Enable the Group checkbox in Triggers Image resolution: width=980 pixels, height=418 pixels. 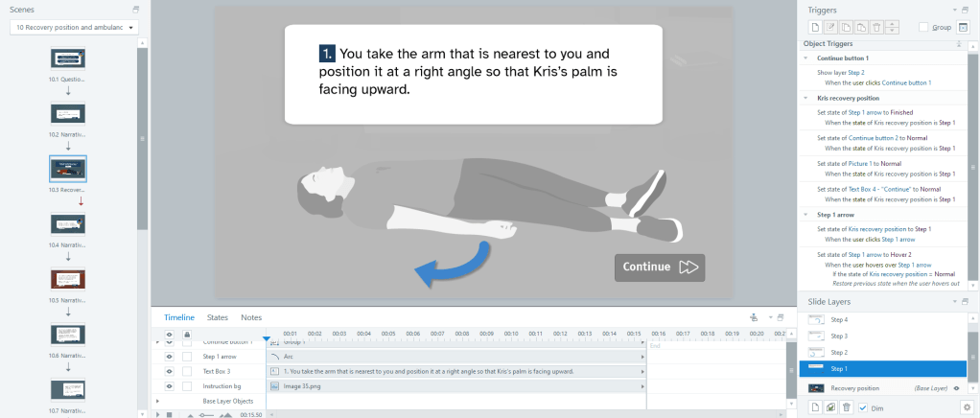point(923,27)
